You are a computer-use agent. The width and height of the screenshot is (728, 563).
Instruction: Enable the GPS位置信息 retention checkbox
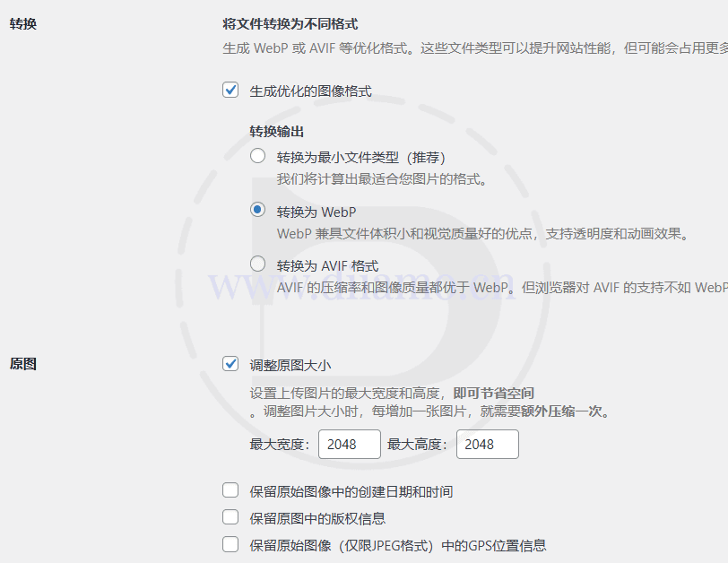[230, 544]
